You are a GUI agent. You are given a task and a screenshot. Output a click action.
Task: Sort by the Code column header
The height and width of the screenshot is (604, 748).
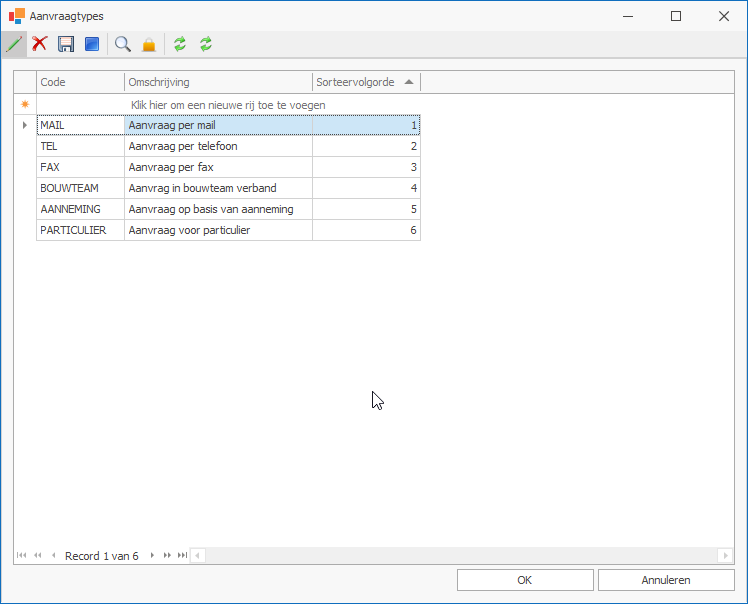[x=80, y=82]
